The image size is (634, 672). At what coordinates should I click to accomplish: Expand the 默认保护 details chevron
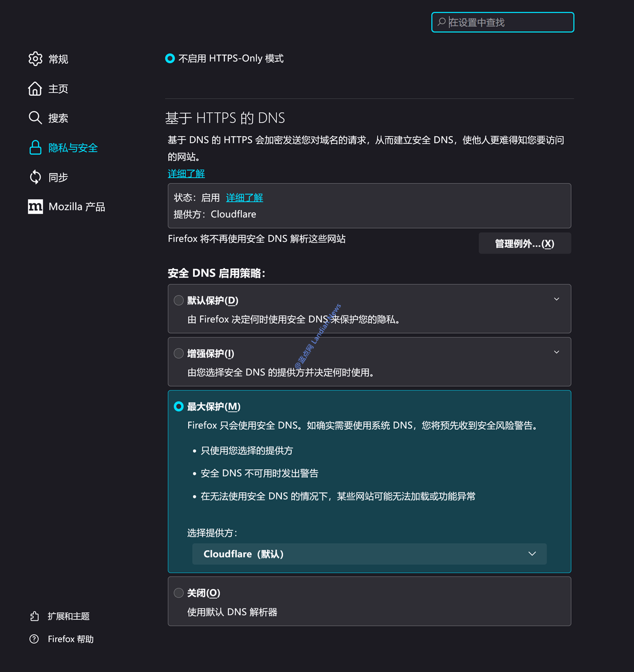[x=556, y=299]
